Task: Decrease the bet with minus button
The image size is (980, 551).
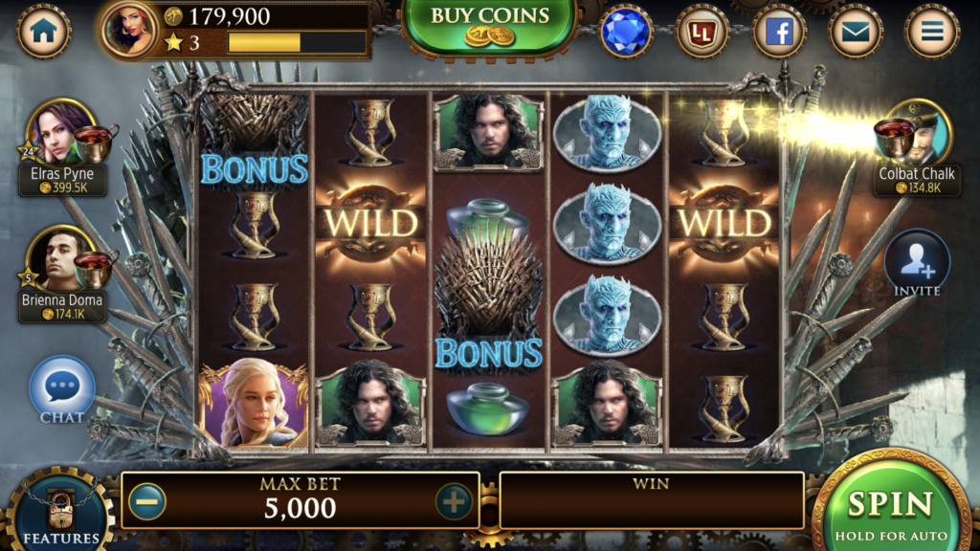Action: (x=147, y=501)
